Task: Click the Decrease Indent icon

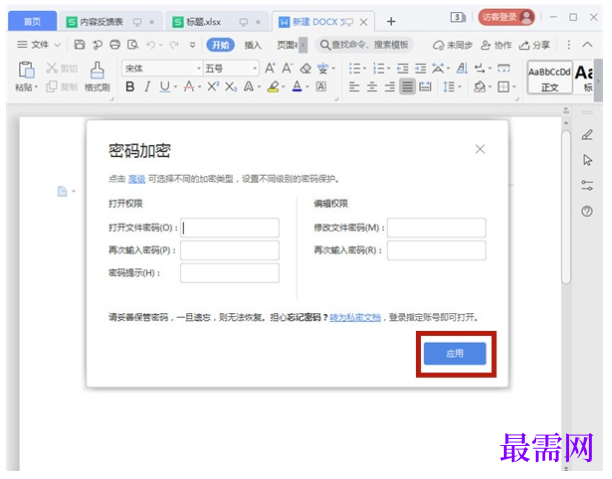Action: [x=402, y=69]
